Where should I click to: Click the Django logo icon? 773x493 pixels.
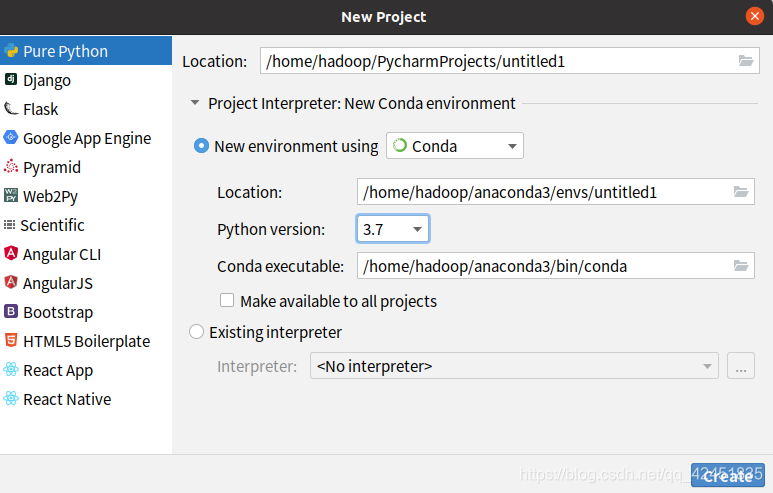pyautogui.click(x=11, y=79)
